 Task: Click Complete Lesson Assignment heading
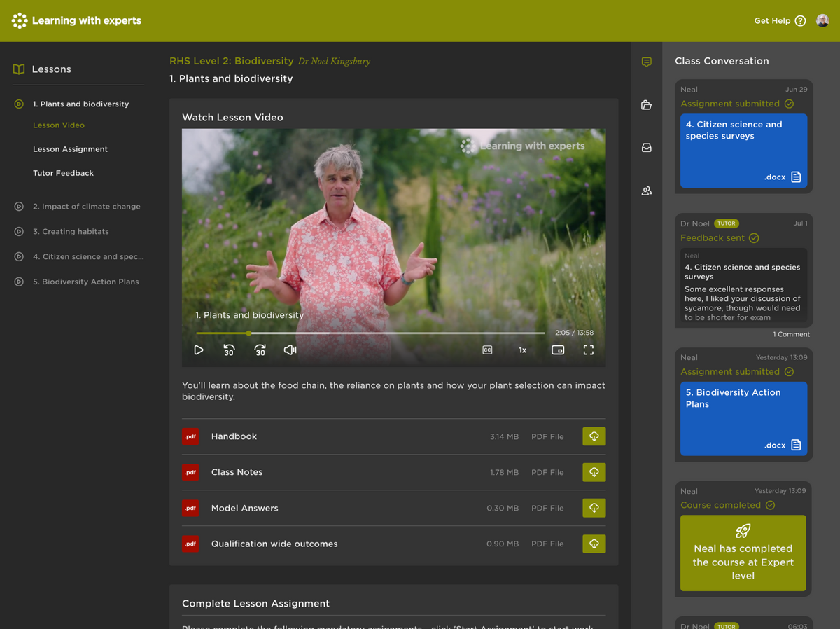(x=255, y=603)
